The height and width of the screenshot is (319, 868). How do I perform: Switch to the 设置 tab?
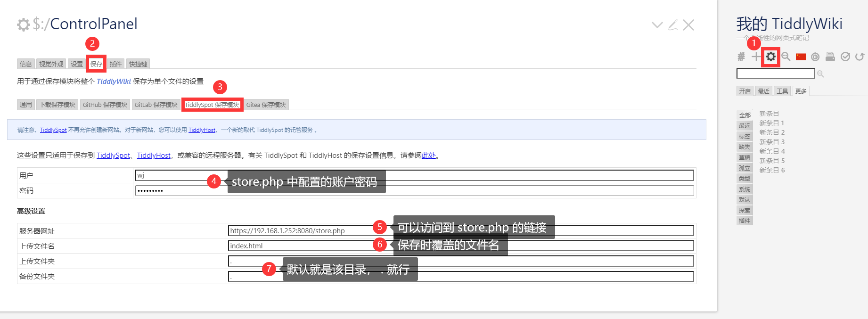77,64
